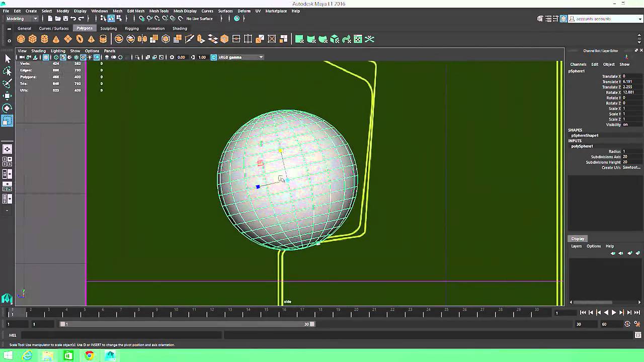
Task: Open Layer Editor Options menu
Action: click(x=594, y=246)
